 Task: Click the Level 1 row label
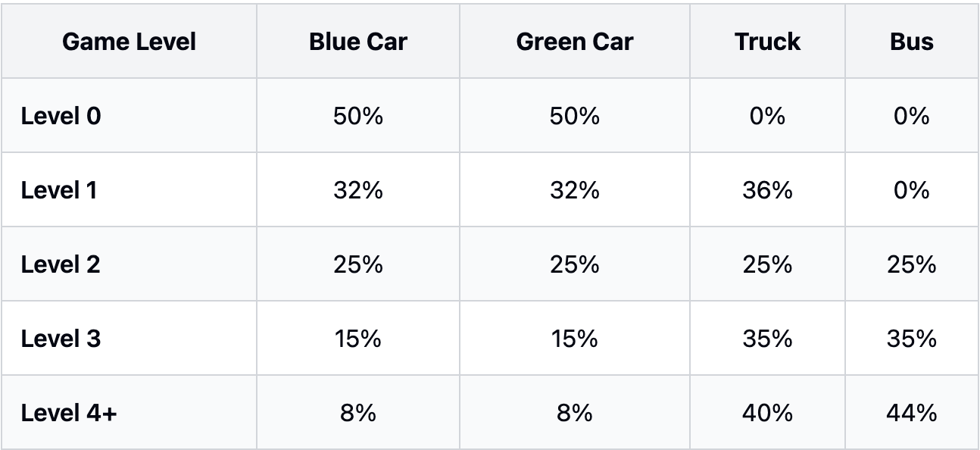click(59, 190)
